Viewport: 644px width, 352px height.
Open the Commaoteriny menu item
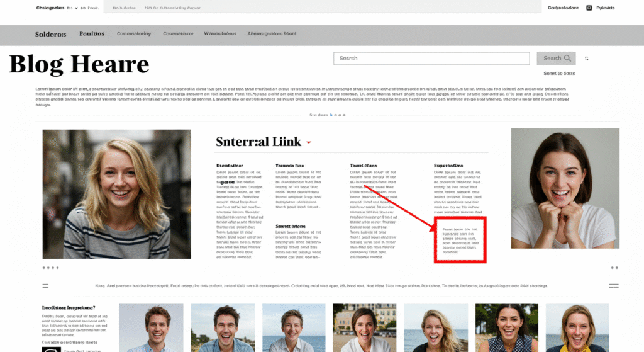pyautogui.click(x=133, y=34)
